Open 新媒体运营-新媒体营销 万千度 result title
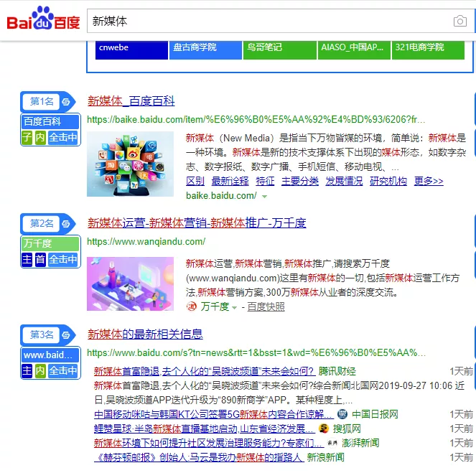Viewport: 476px width, 473px height. click(x=197, y=223)
